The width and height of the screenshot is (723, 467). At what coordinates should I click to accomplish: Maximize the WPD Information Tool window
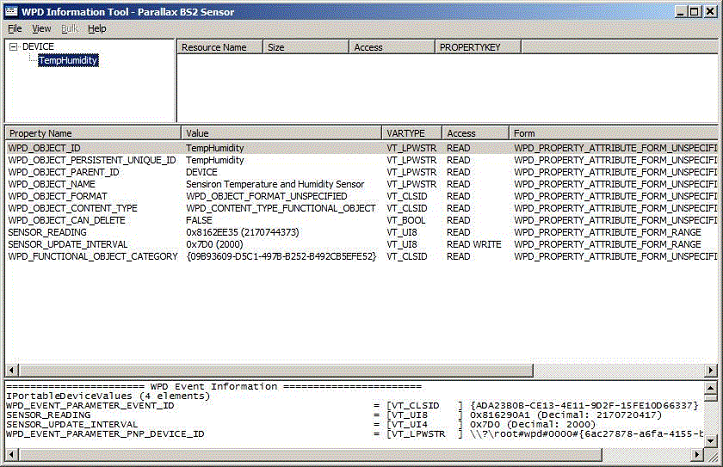pyautogui.click(x=695, y=12)
